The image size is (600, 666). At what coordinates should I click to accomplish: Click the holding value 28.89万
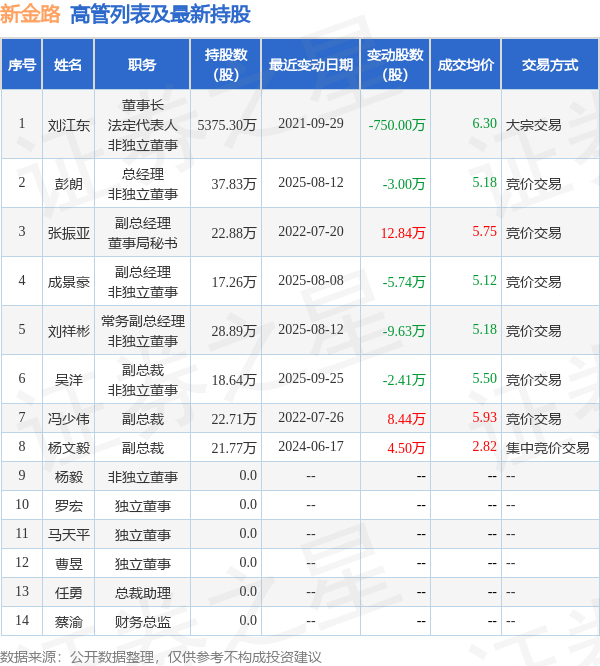click(x=234, y=331)
